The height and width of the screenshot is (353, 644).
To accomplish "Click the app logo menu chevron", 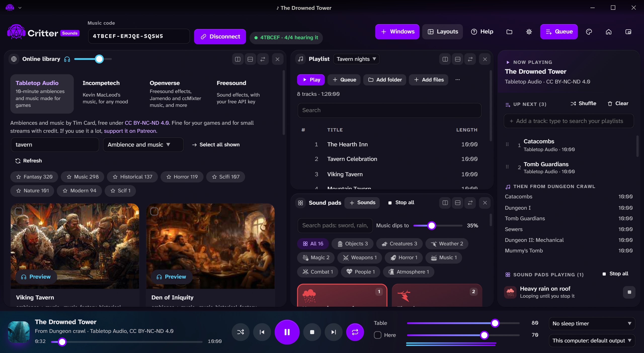I will pyautogui.click(x=20, y=8).
